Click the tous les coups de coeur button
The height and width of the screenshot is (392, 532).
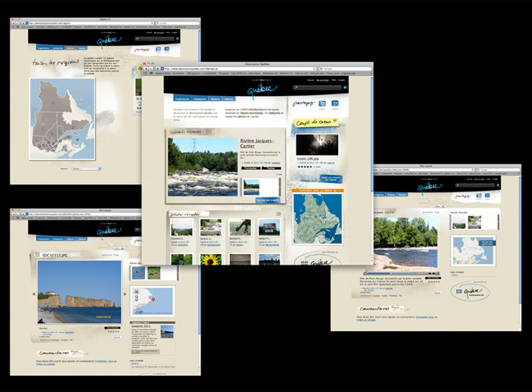point(330,179)
